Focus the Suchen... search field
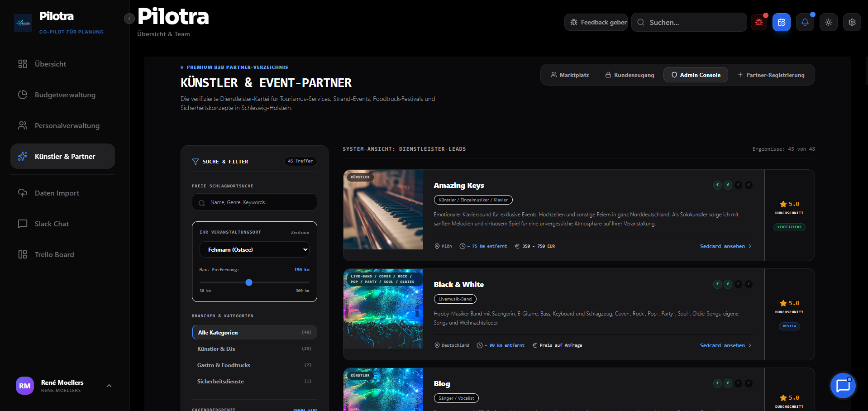 coord(689,22)
